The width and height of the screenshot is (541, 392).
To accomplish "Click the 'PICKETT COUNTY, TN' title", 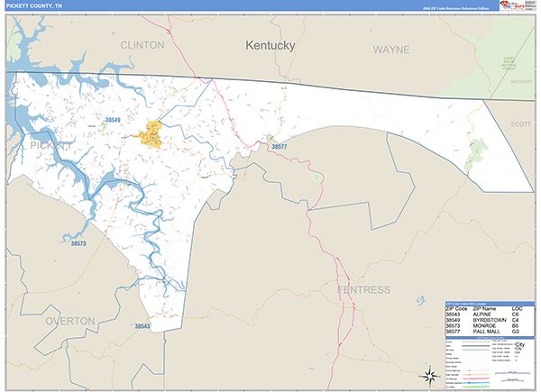I will pos(34,6).
